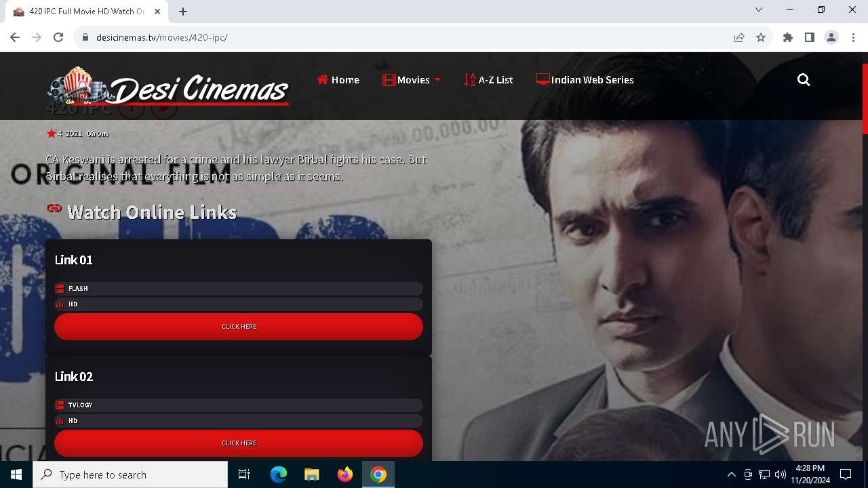
Task: Open volume control in system tray
Action: pos(780,474)
